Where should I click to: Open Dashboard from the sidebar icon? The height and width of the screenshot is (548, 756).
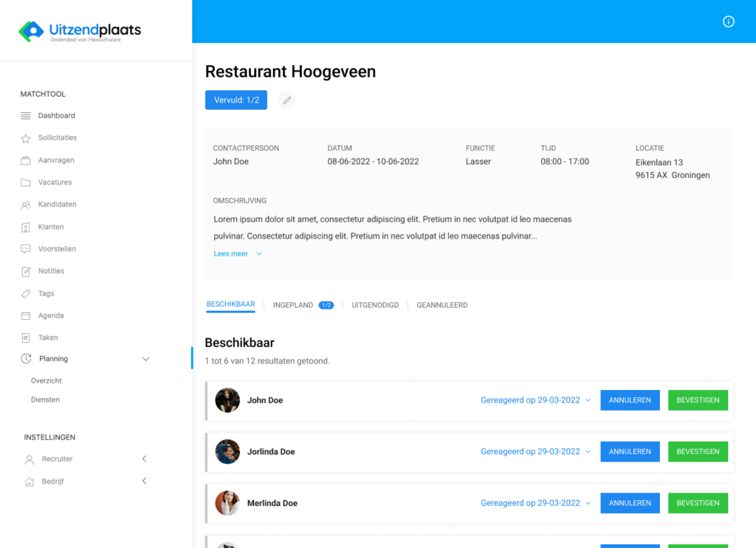[x=26, y=116]
